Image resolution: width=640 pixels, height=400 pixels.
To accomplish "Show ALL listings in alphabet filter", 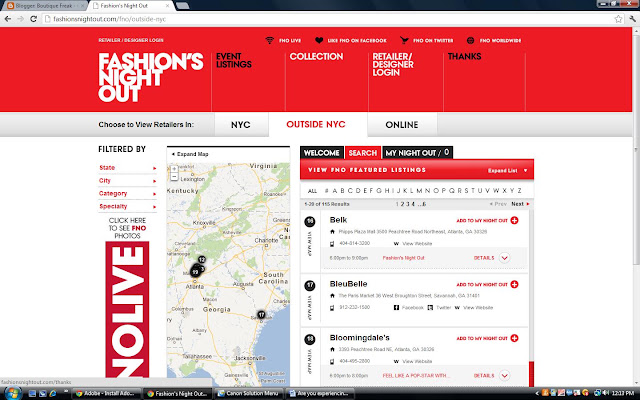I will [x=312, y=191].
